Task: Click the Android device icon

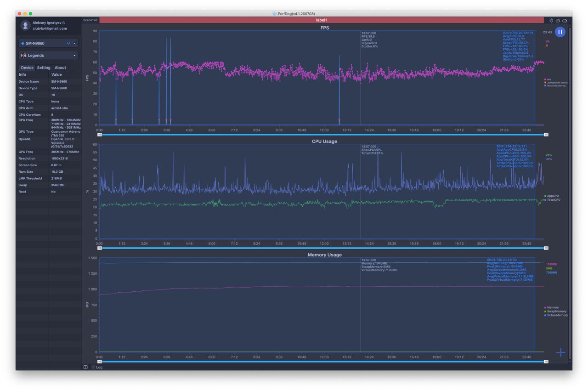Action: pos(23,43)
